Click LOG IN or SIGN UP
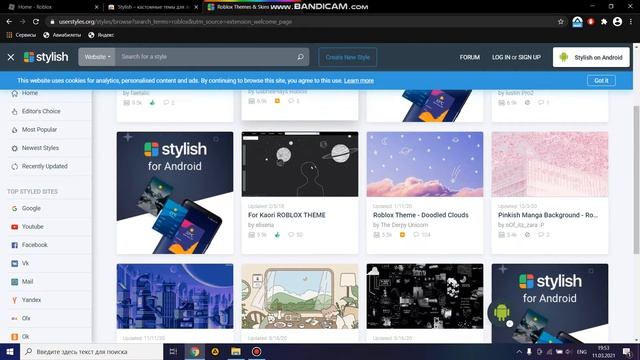This screenshot has width=640, height=360. [x=516, y=58]
